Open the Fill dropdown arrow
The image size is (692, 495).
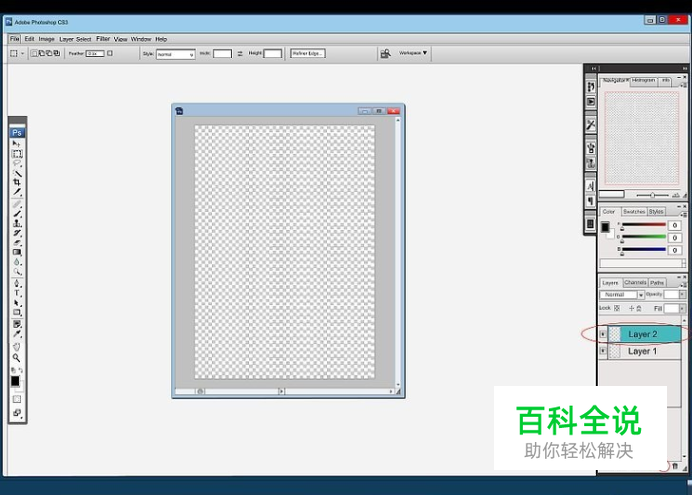(x=682, y=308)
